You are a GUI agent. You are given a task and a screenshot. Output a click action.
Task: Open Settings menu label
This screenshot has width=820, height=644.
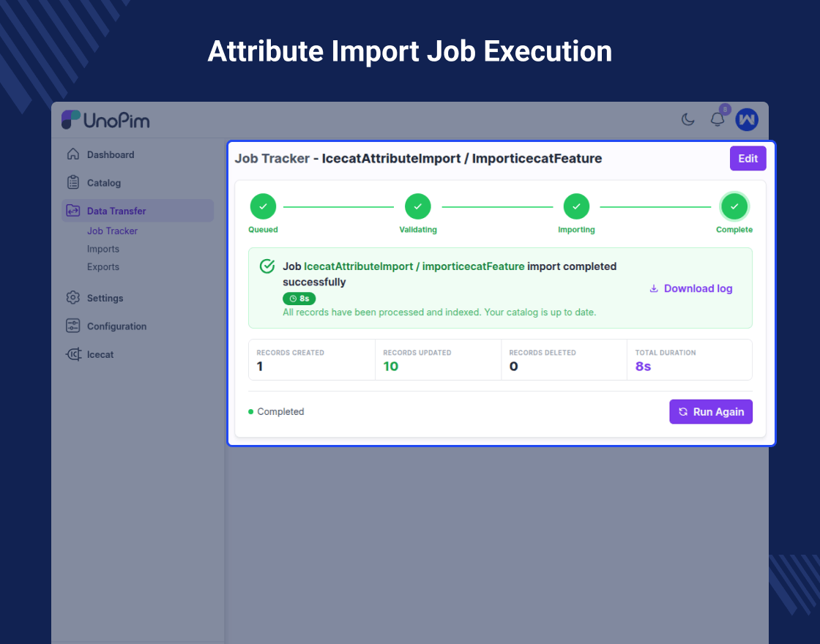[x=105, y=298]
